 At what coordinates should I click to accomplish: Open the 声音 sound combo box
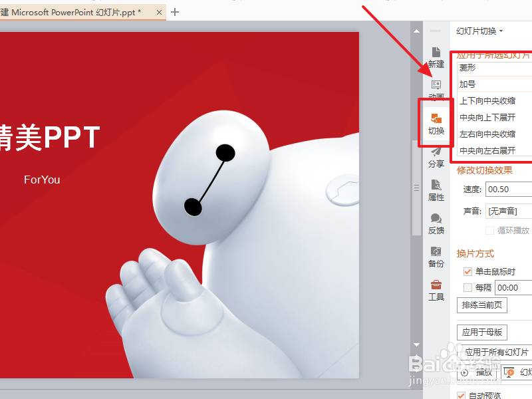[x=509, y=211]
